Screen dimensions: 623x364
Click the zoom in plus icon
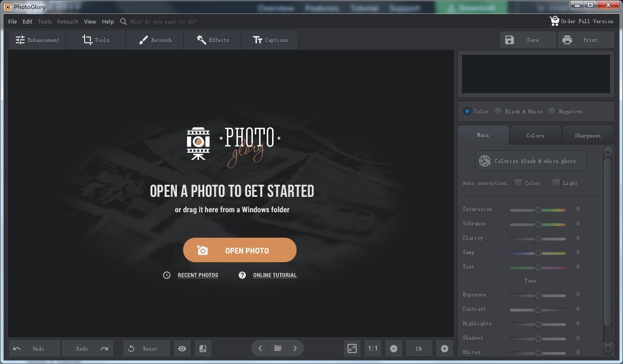444,349
